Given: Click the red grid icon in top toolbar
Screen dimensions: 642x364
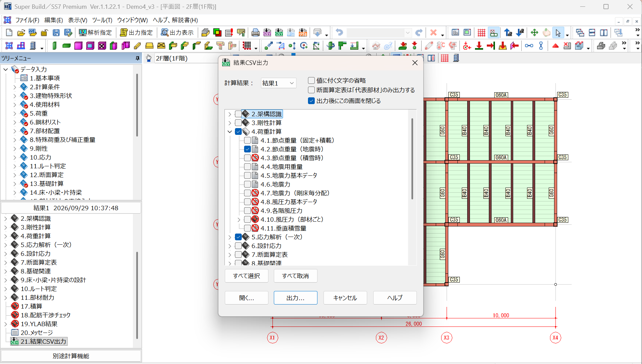Looking at the screenshot, I should [481, 32].
